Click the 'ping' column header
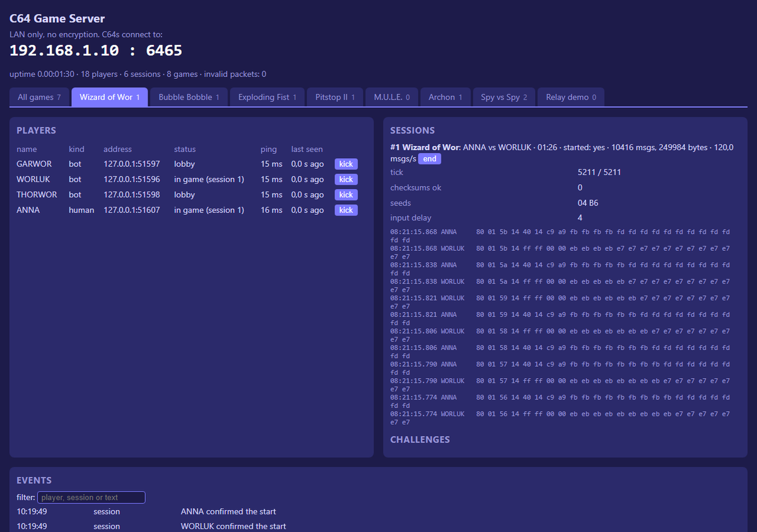Viewport: 757px width, 532px height. click(x=269, y=149)
